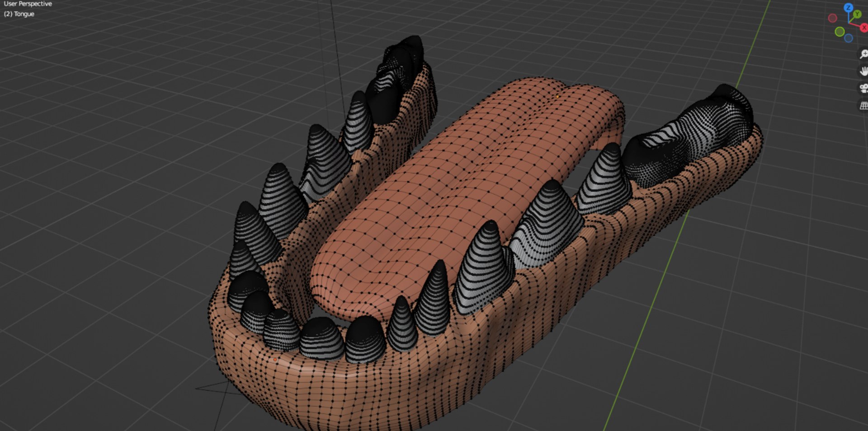Screen dimensions: 868x431
Task: Click the tongue's orange origin point
Action: [557, 96]
